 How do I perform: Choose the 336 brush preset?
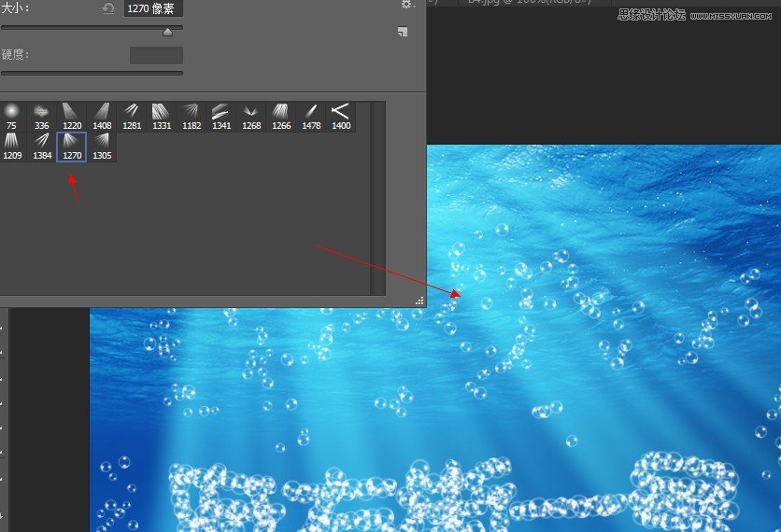[41, 116]
